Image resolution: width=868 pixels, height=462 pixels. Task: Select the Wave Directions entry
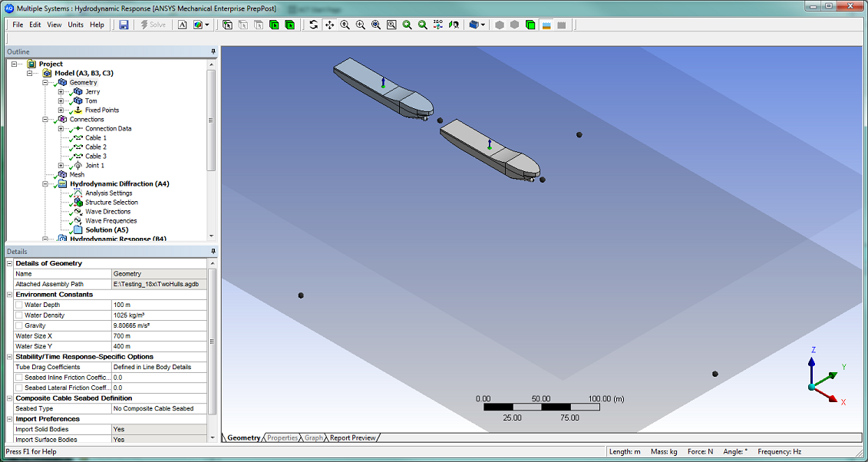[107, 212]
